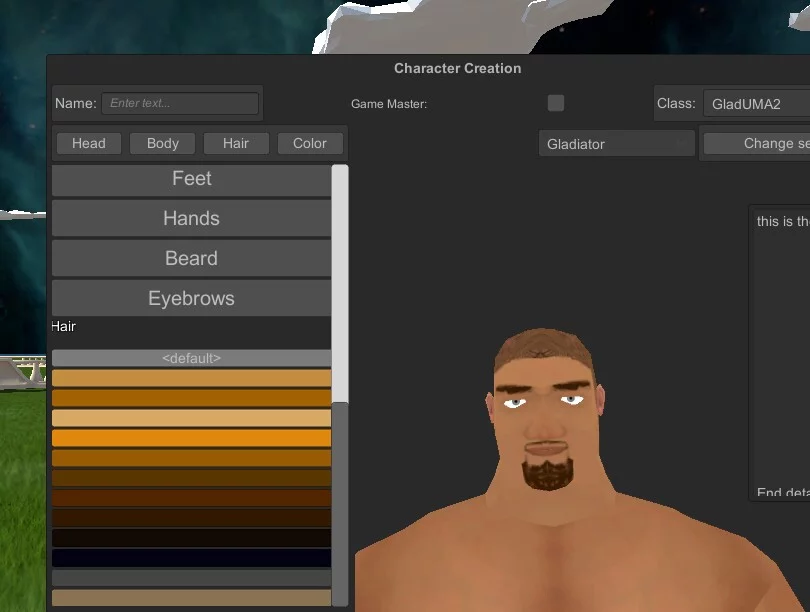Enable the Game Master checkbox
Screen dimensions: 810x612
tap(556, 103)
